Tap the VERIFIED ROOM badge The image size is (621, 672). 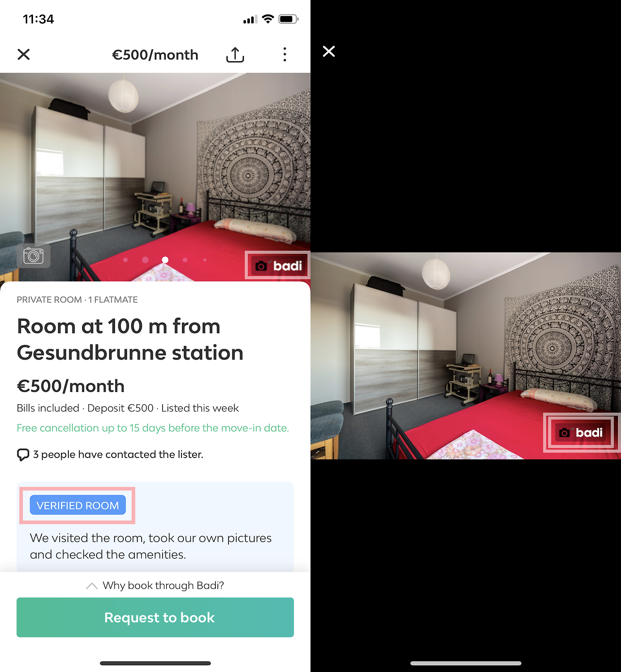[x=78, y=505]
